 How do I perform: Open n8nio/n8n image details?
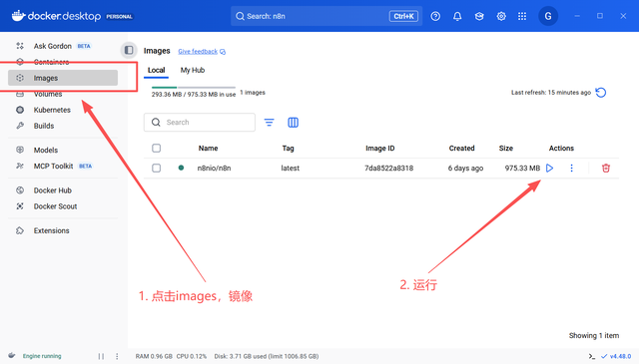tap(214, 168)
